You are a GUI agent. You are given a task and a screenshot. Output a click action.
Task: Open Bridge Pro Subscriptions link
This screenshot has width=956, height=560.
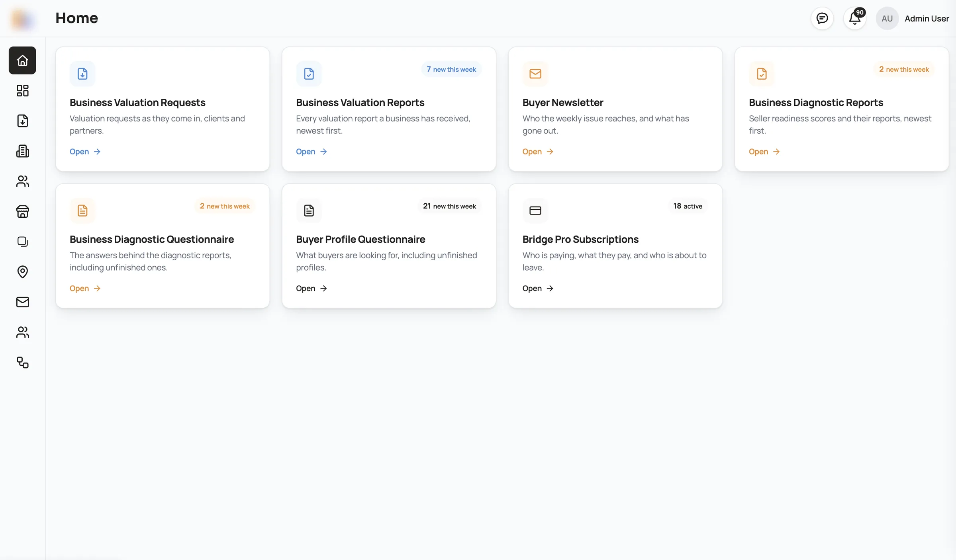[538, 289]
